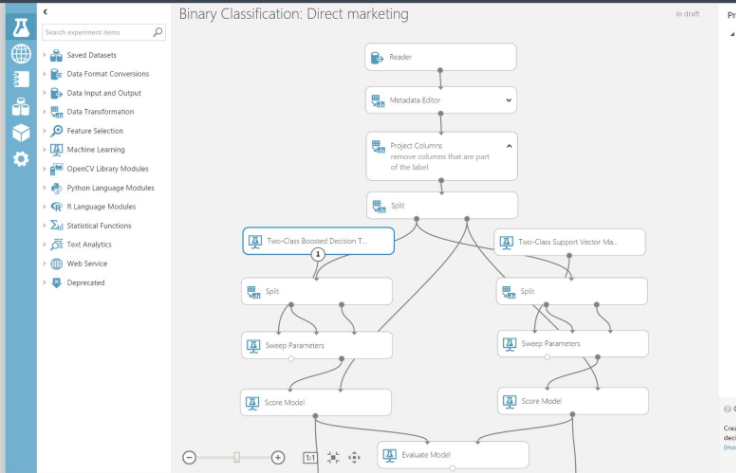Expand the Text Analytics category
The height and width of the screenshot is (473, 736).
[44, 245]
